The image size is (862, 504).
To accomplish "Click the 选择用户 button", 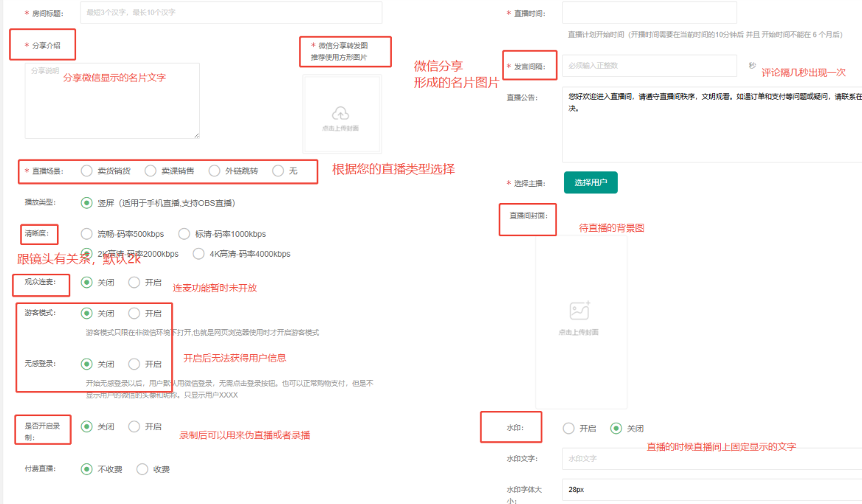I will click(590, 182).
